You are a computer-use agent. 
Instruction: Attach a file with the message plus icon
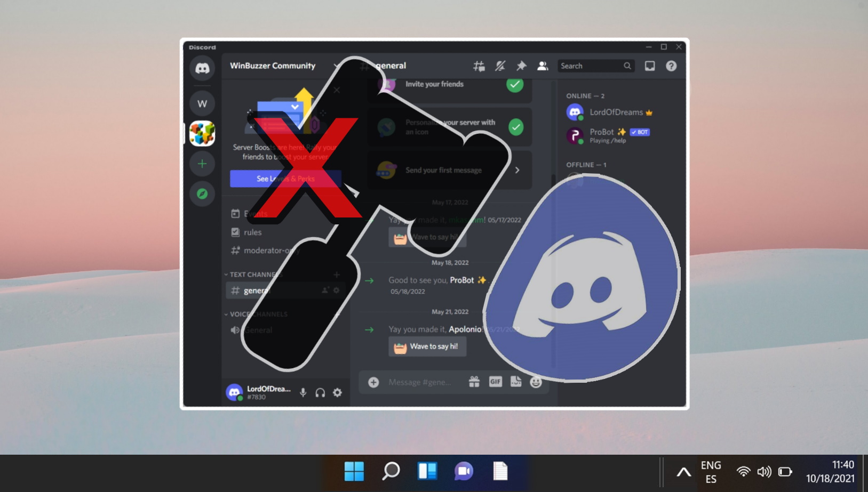tap(373, 382)
